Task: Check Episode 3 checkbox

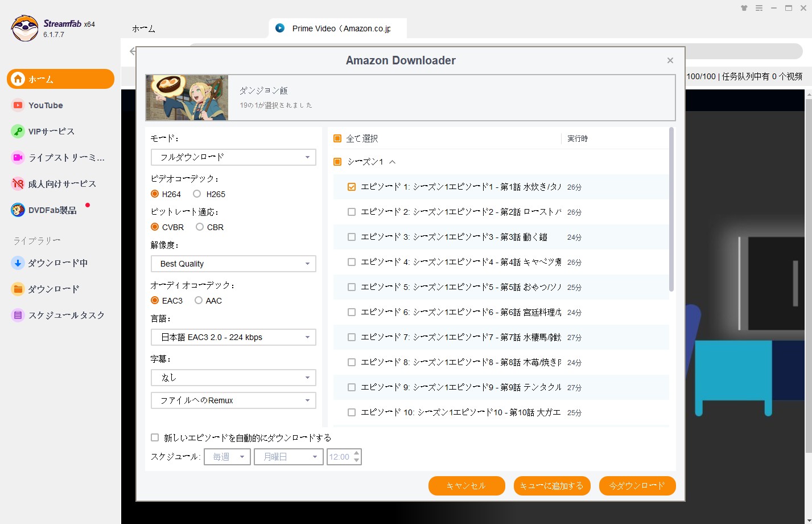Action: coord(352,237)
